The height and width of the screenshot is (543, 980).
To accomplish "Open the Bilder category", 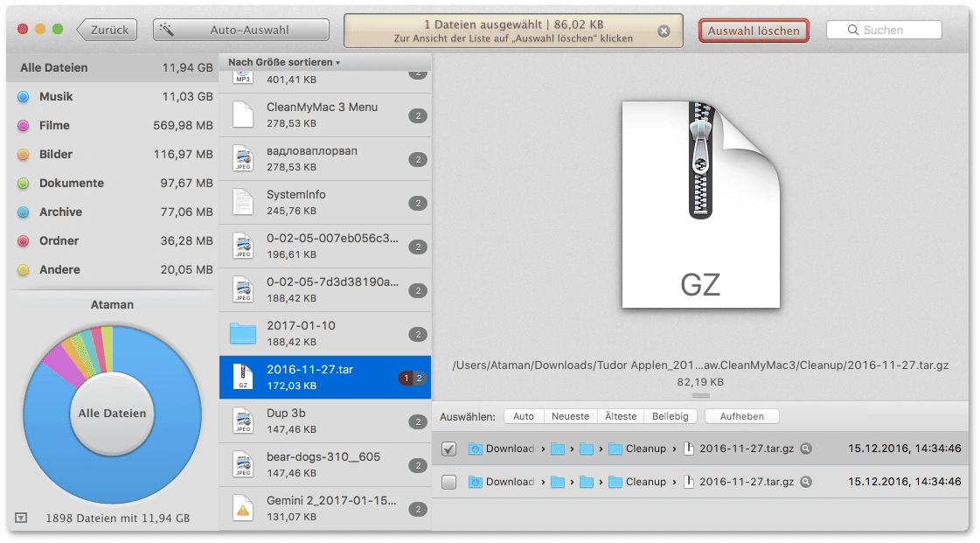I will coord(113,155).
